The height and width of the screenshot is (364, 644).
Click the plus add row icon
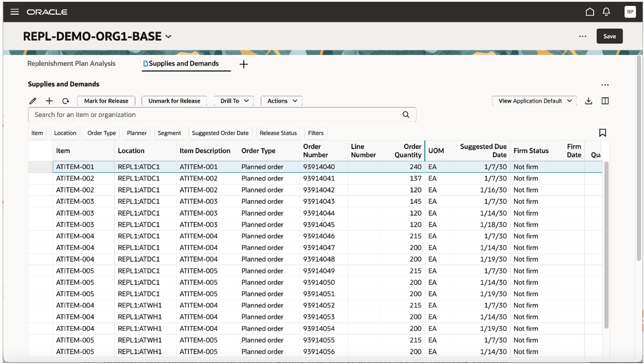(x=49, y=101)
